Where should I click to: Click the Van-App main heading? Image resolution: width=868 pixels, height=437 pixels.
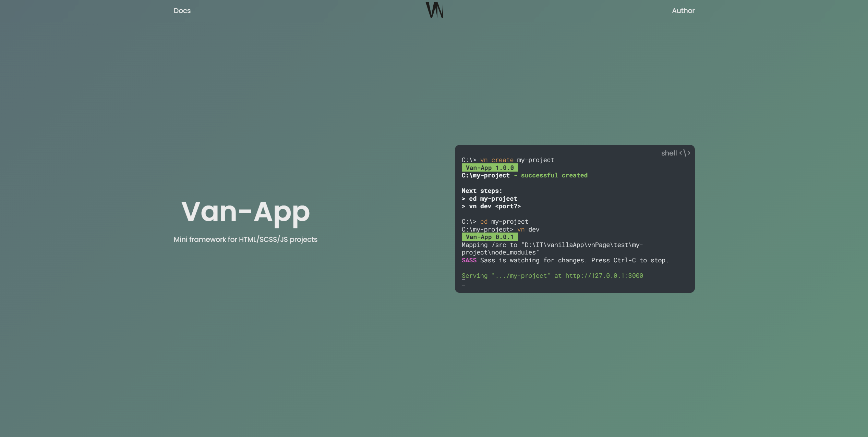tap(245, 212)
